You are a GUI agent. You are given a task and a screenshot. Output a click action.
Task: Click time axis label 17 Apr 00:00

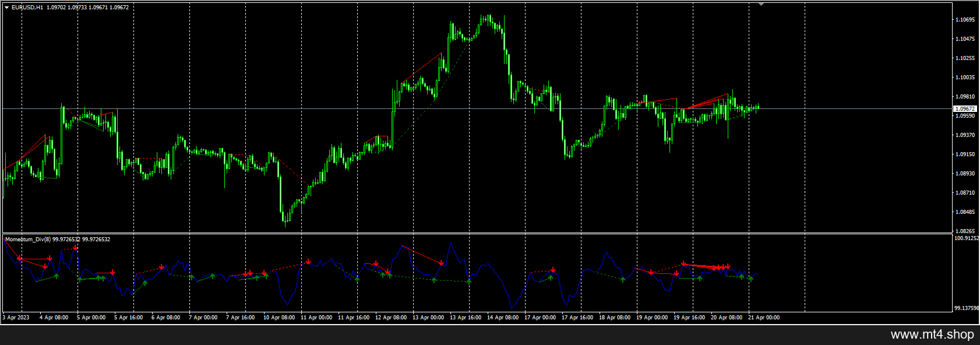point(540,318)
